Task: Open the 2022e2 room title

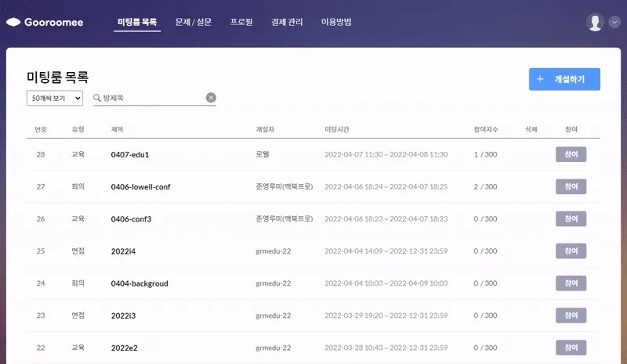Action: pyautogui.click(x=125, y=348)
